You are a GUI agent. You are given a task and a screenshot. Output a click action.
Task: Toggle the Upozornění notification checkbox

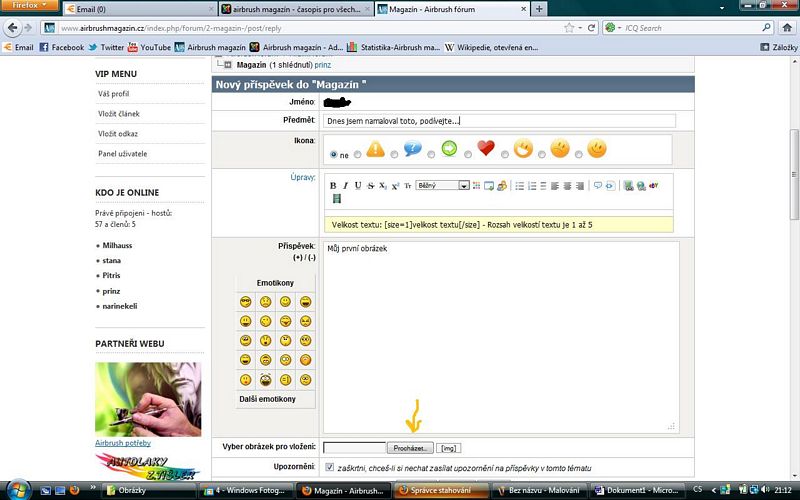(330, 467)
